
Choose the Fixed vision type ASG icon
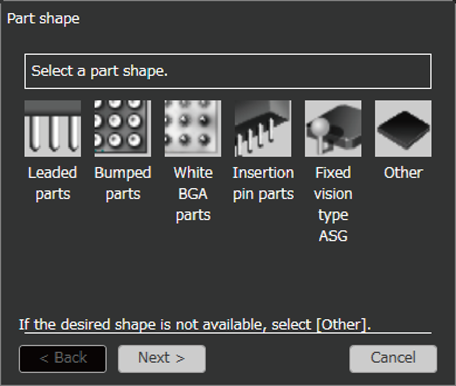(x=333, y=128)
